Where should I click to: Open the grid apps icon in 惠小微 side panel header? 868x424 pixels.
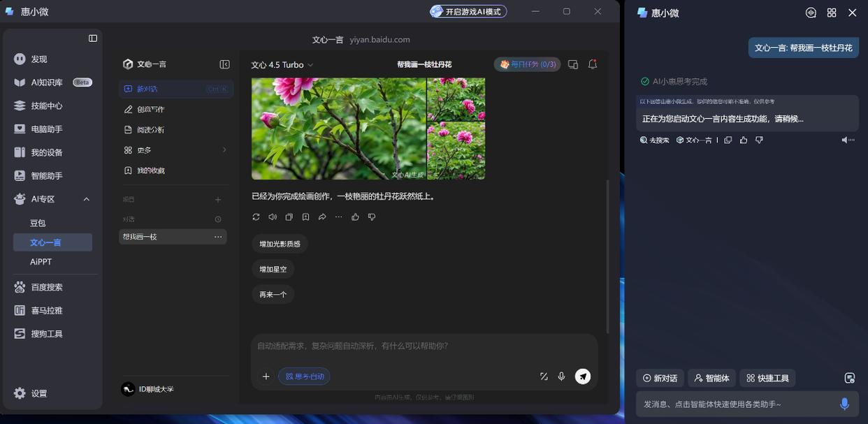coord(832,13)
